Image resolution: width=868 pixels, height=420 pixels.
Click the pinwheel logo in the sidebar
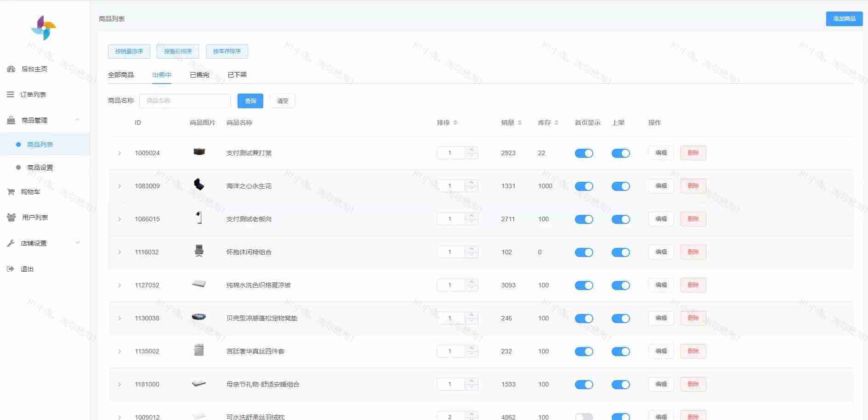44,28
